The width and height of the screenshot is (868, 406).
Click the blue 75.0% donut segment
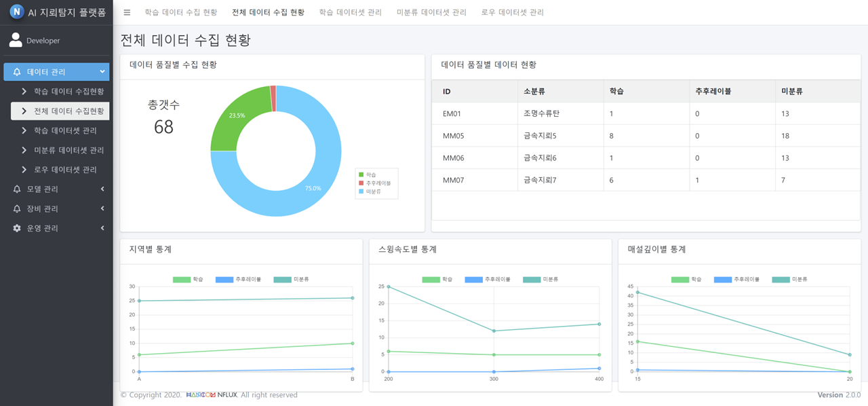314,187
